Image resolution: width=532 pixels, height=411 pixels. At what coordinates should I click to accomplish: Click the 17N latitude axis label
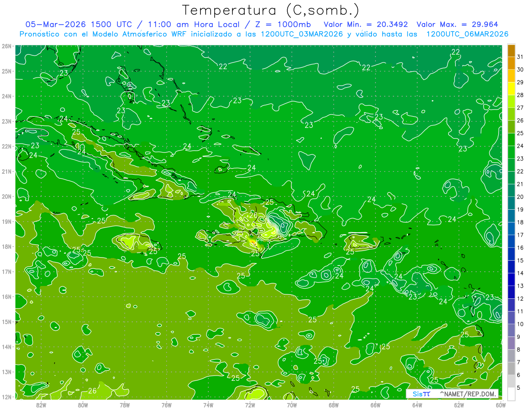pyautogui.click(x=7, y=272)
